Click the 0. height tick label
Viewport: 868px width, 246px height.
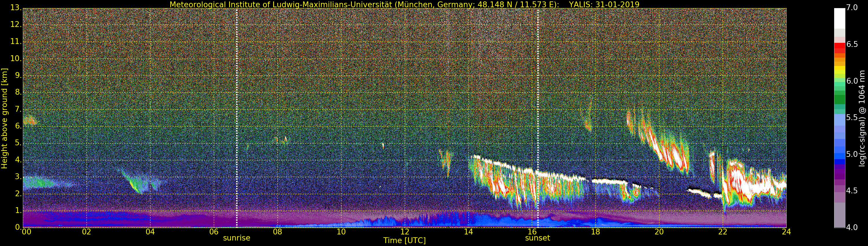18,227
